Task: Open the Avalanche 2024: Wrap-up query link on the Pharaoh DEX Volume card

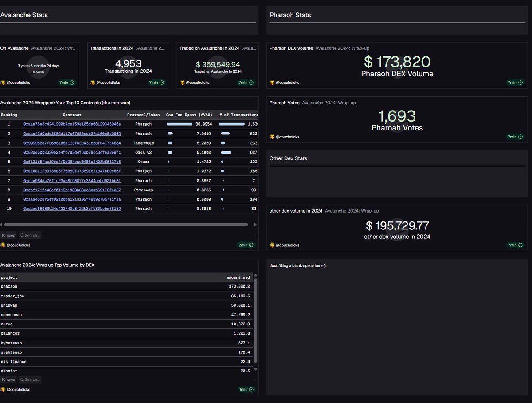Action: point(342,48)
